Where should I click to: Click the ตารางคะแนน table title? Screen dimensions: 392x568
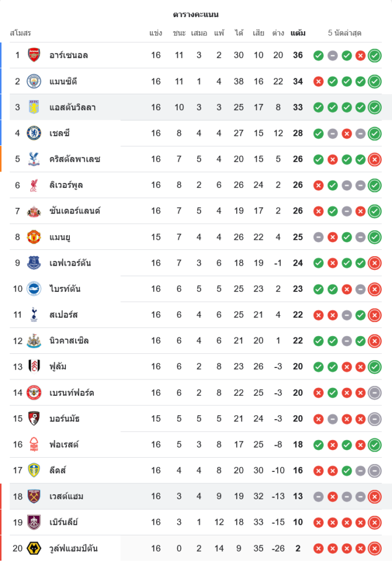click(x=196, y=14)
